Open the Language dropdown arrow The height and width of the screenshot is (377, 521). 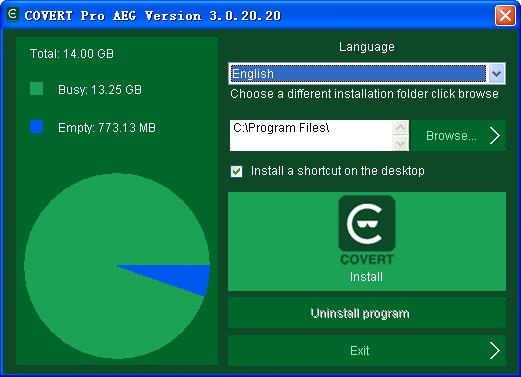click(x=496, y=73)
